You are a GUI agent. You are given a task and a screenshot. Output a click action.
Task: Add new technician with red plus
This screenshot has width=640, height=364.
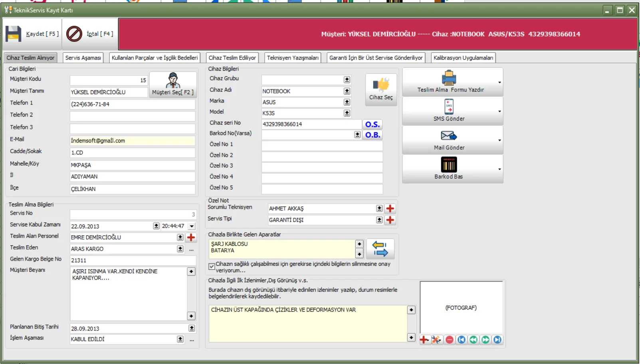[x=390, y=208]
